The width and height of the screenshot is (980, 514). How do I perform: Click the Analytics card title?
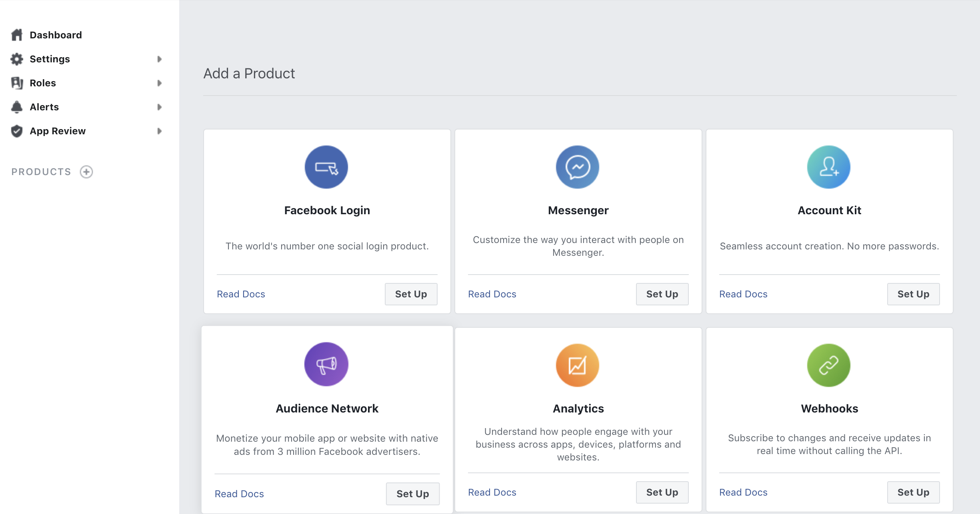click(578, 409)
